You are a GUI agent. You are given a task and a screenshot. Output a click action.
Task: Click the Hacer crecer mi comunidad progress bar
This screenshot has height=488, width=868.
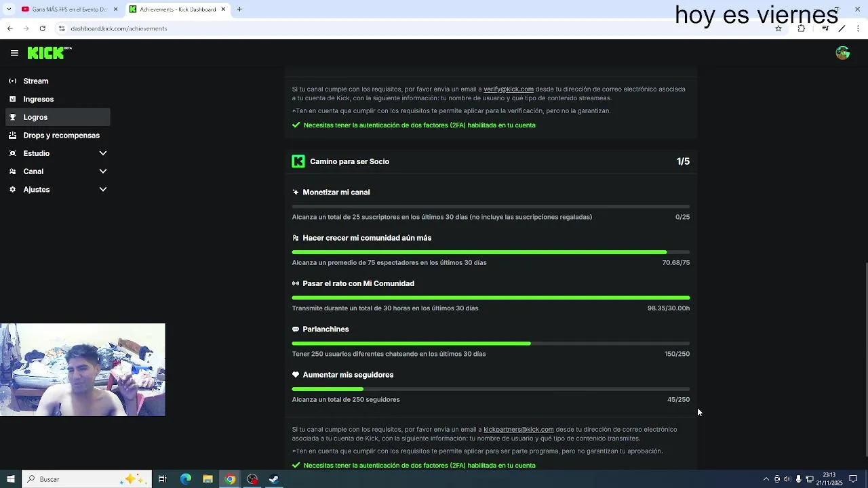(x=491, y=252)
